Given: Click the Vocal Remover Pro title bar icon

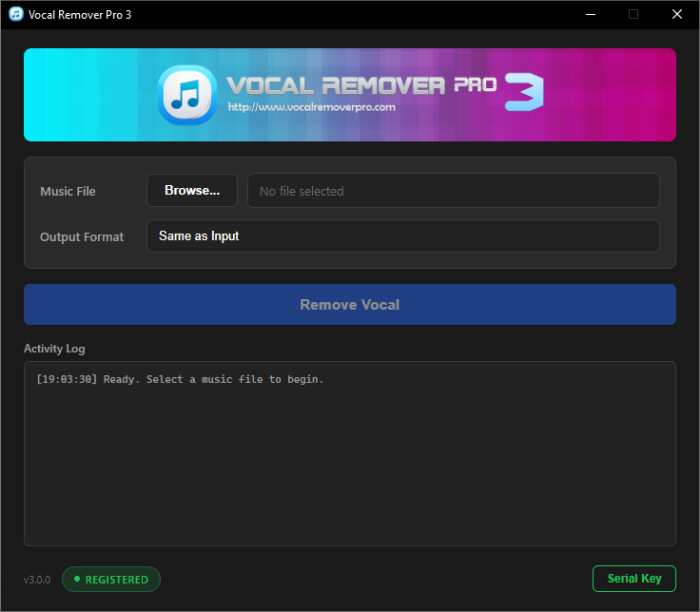Looking at the screenshot, I should [x=16, y=14].
